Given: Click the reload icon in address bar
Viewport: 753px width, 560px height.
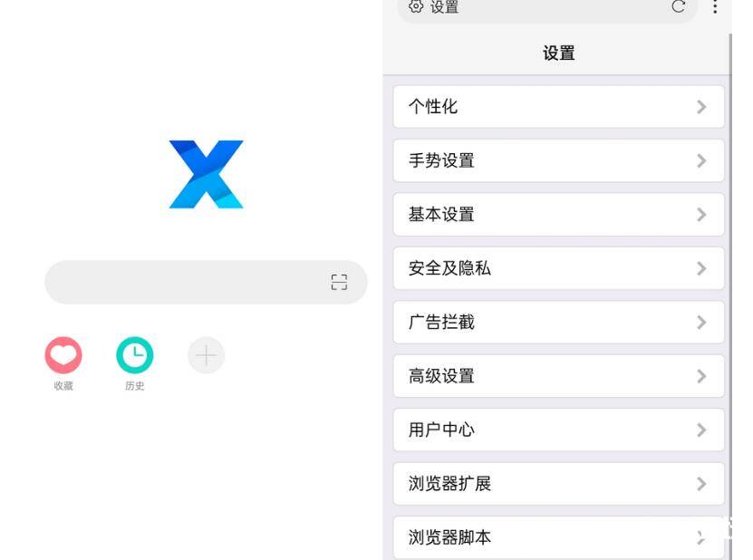Looking at the screenshot, I should [678, 6].
